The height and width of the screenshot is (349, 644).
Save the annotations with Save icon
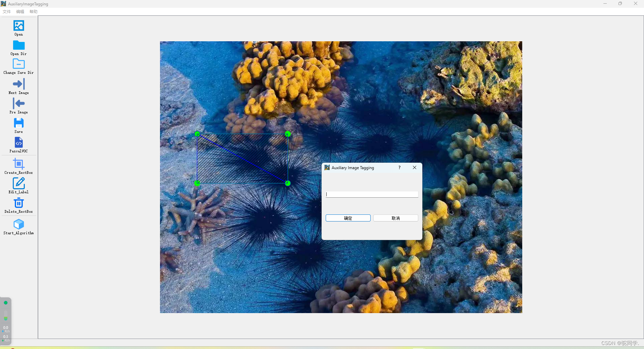[x=19, y=123]
